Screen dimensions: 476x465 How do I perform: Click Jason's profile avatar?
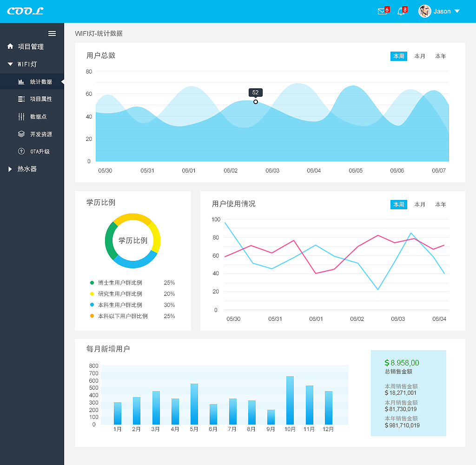pyautogui.click(x=425, y=11)
